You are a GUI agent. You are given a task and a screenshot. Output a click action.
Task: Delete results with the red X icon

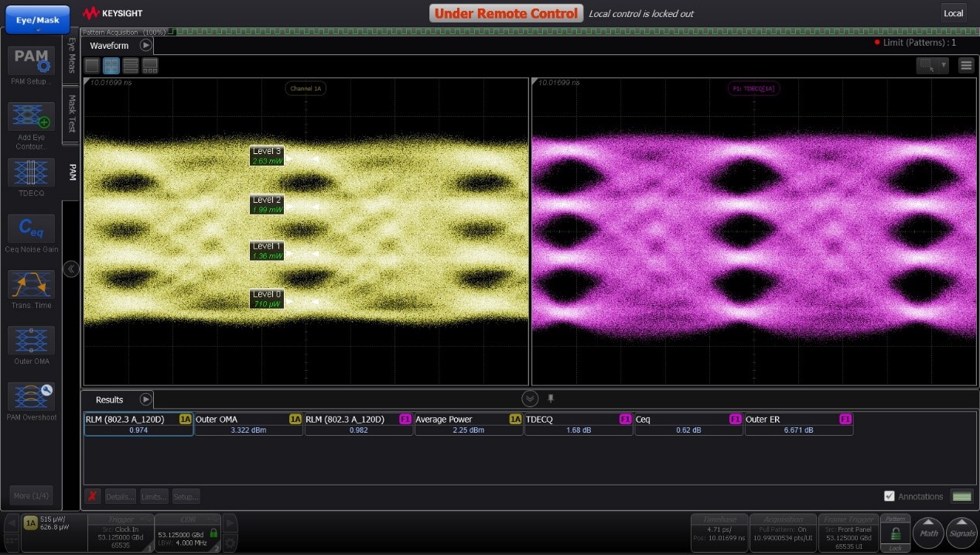pyautogui.click(x=93, y=496)
